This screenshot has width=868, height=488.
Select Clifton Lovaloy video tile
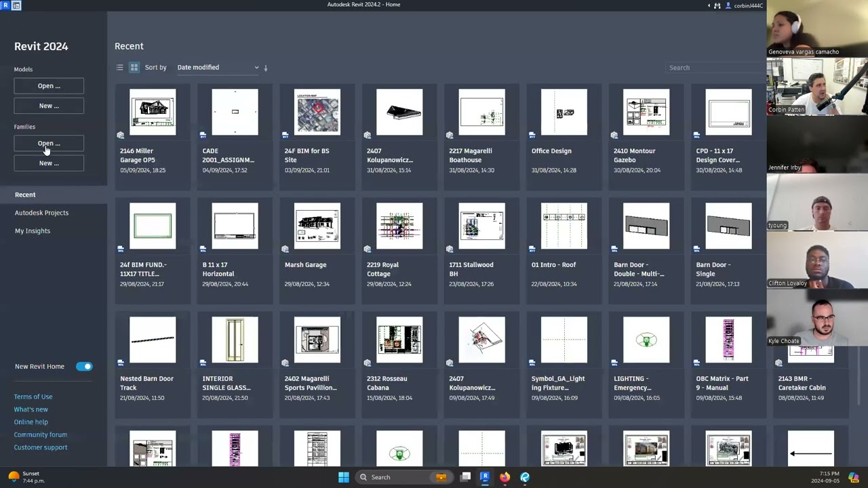point(817,260)
